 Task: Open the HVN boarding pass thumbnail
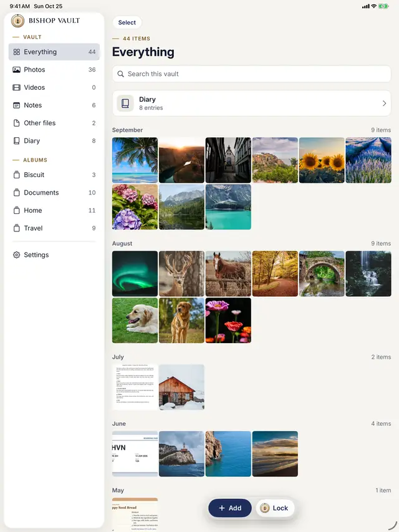(x=135, y=454)
